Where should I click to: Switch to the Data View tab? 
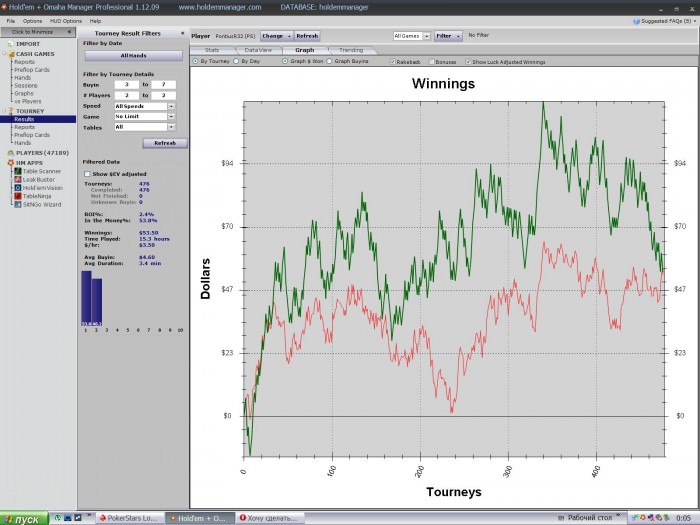(258, 50)
